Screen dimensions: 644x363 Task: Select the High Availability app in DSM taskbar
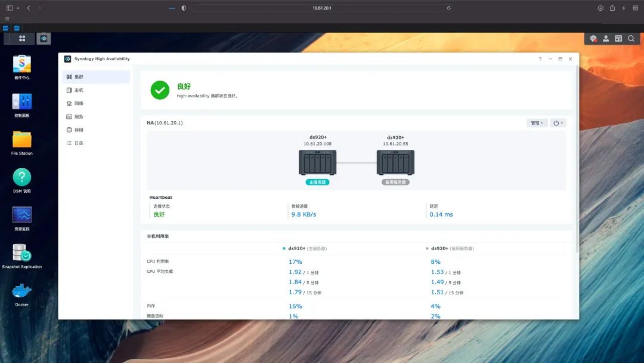(x=44, y=39)
